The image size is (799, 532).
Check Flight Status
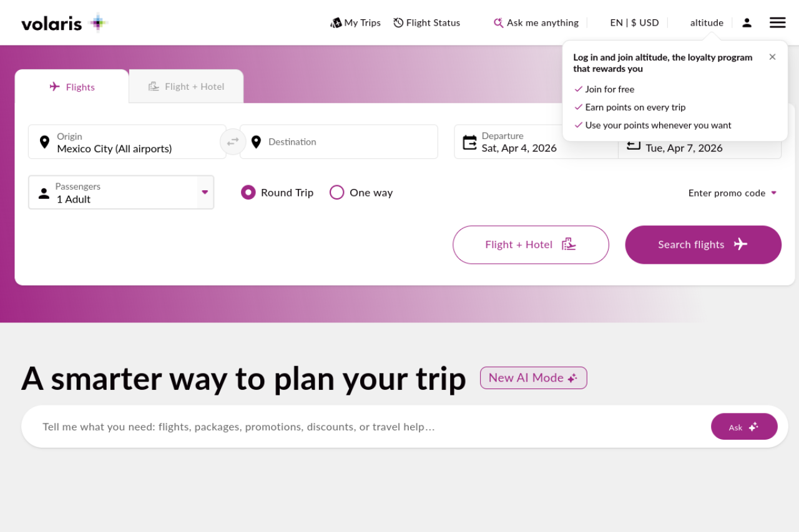tap(426, 23)
